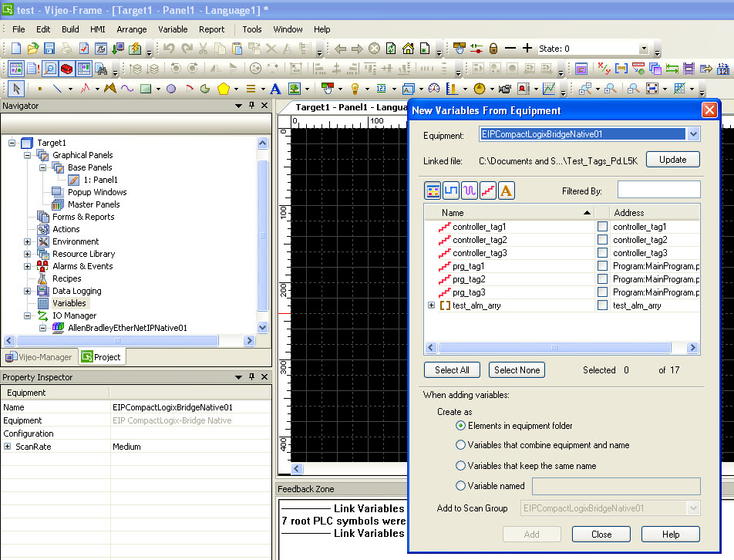Screen dimensions: 734x560
Task: Open the State dropdown in toolbar
Action: click(x=644, y=49)
